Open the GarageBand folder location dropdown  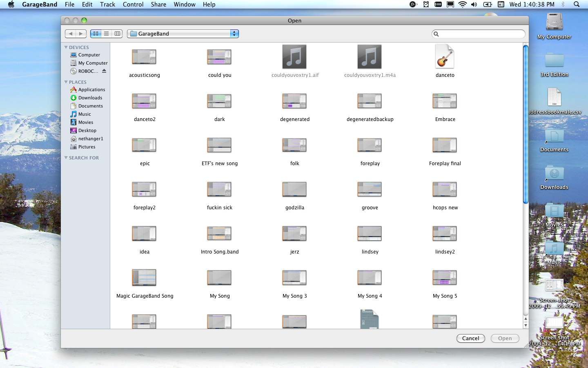point(183,34)
